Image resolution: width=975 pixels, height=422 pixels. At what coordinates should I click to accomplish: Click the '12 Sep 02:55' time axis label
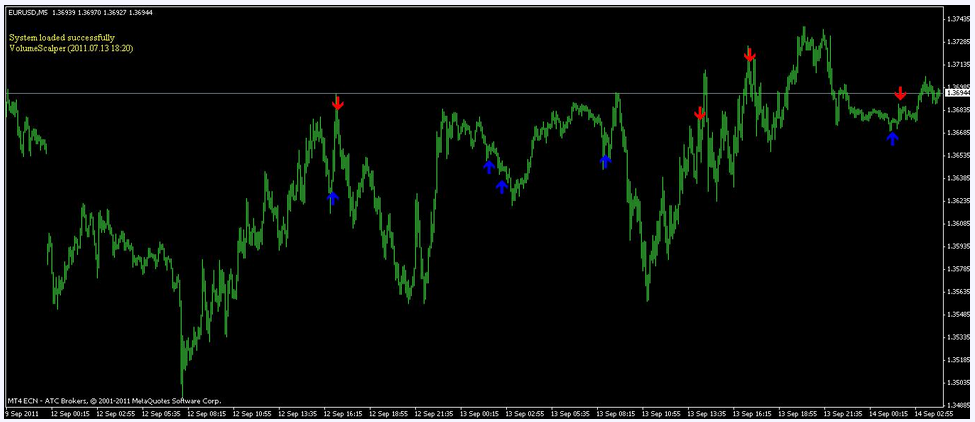(x=116, y=413)
